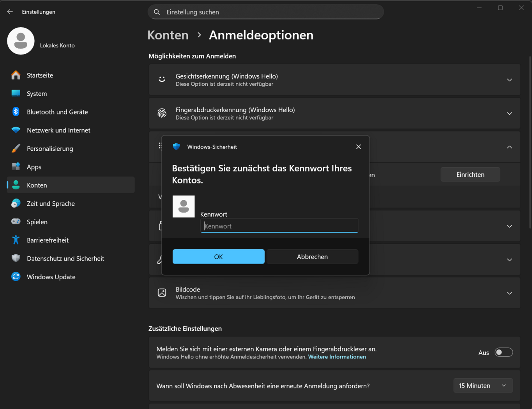Click the Abbrechen button

click(312, 257)
